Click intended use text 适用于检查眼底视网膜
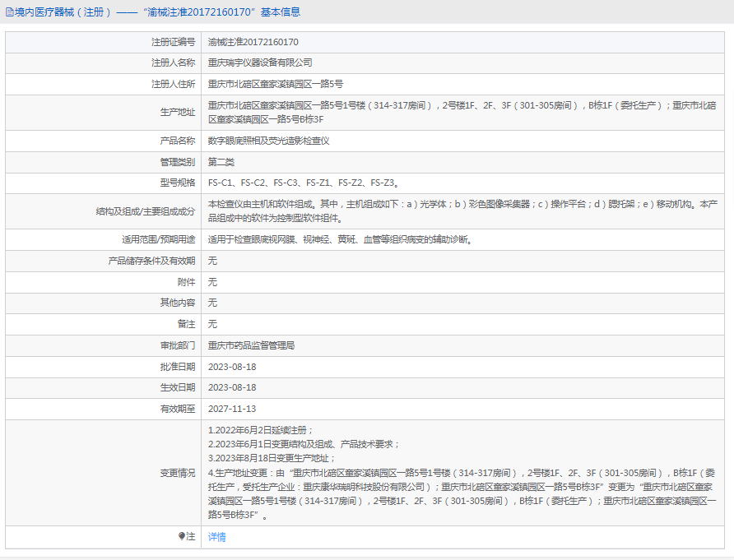Viewport: 734px width, 560px height. pyautogui.click(x=341, y=239)
